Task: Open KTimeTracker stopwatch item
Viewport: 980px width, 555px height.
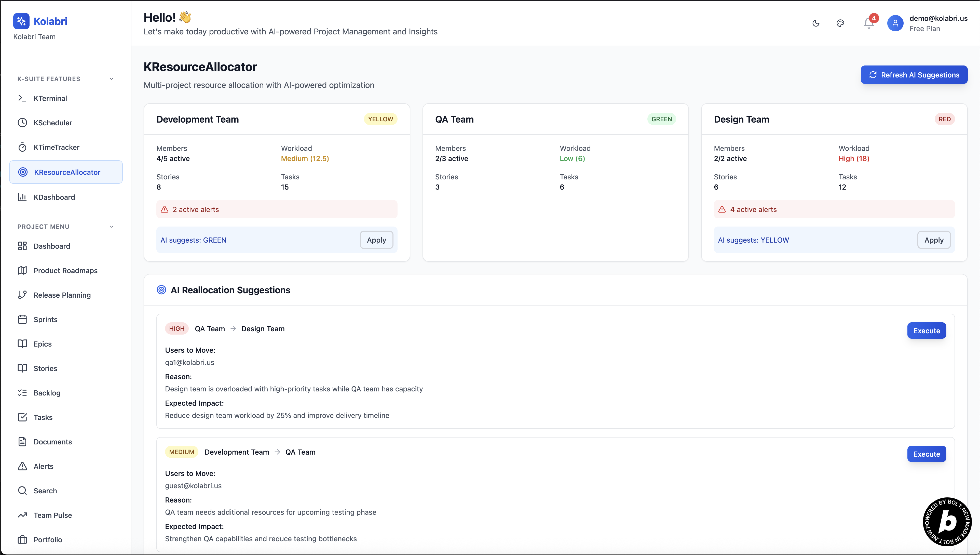Action: coord(56,147)
